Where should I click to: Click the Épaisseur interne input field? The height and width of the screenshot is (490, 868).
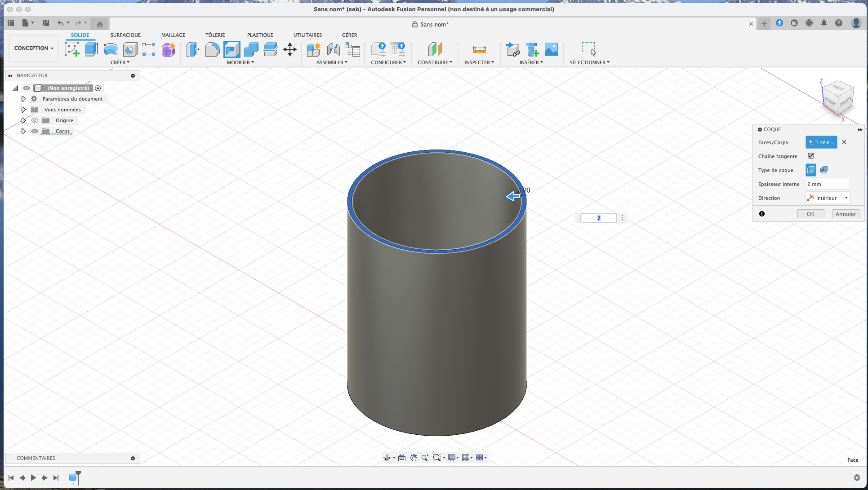827,184
